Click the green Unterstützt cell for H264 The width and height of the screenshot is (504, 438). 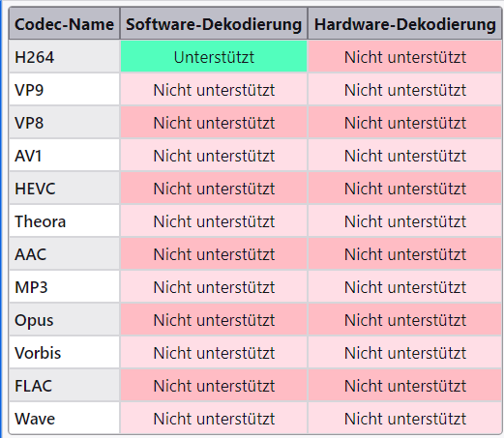[x=214, y=57]
